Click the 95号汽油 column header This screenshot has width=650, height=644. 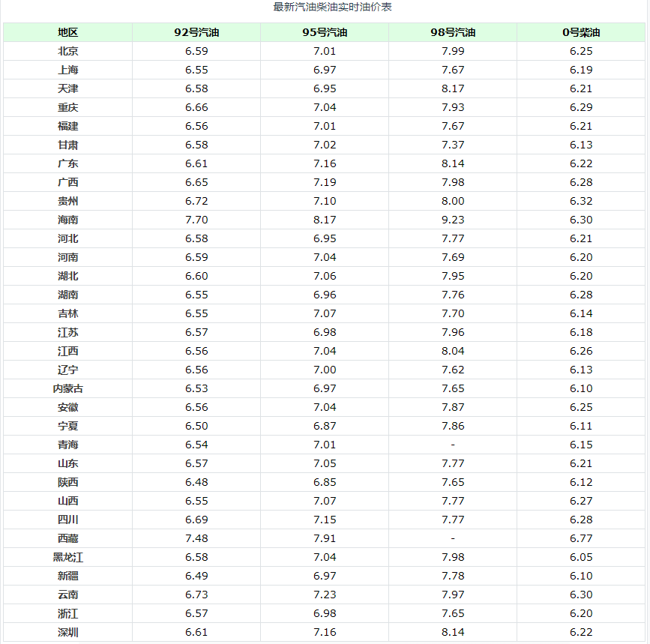point(325,32)
